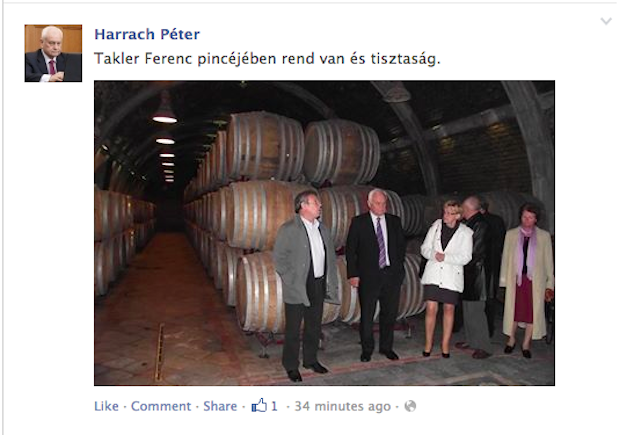Share the wine cellar post
Viewport: 641px width, 435px height.
click(x=220, y=406)
